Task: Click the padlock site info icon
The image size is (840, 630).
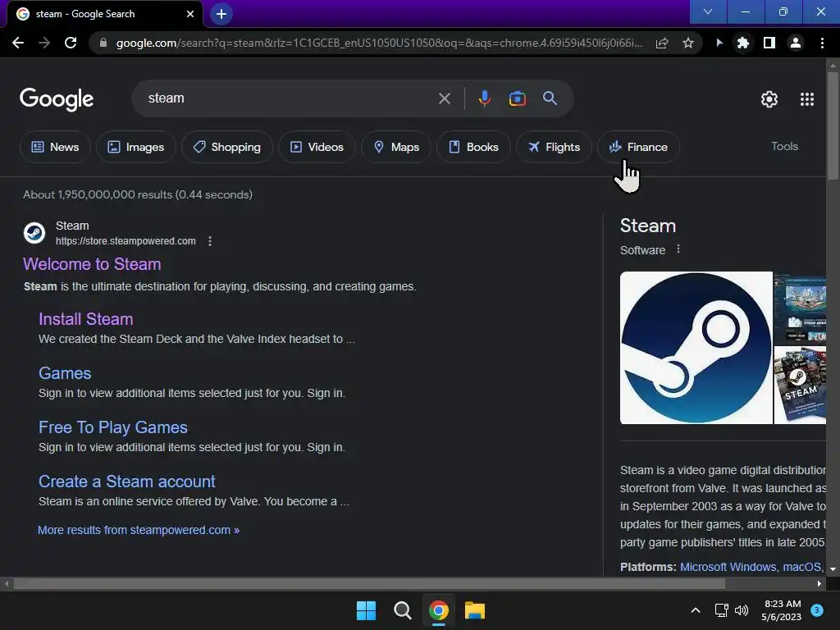Action: coord(103,43)
